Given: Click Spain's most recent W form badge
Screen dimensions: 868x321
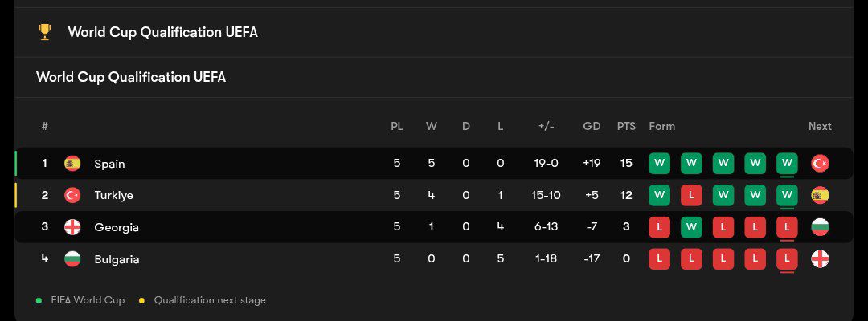Looking at the screenshot, I should pyautogui.click(x=787, y=164).
